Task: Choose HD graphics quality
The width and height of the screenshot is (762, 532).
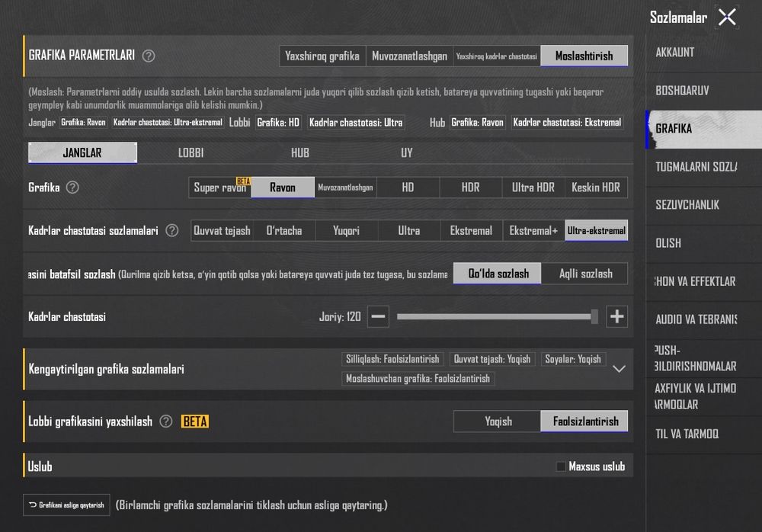Action: [408, 187]
